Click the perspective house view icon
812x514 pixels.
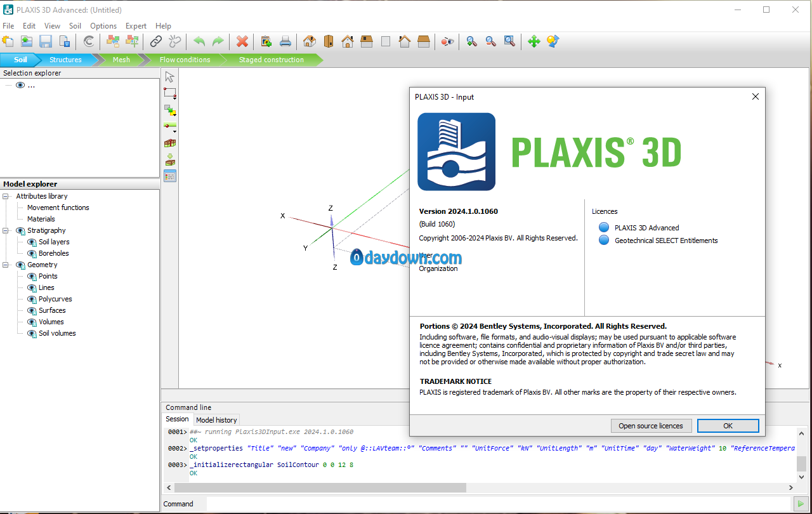[309, 41]
